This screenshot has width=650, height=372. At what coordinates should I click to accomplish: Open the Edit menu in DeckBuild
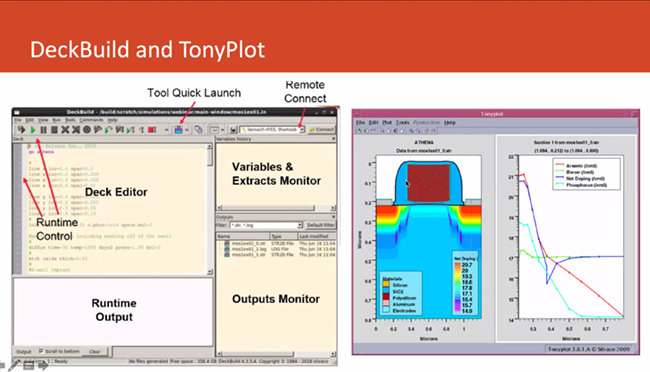[30, 120]
